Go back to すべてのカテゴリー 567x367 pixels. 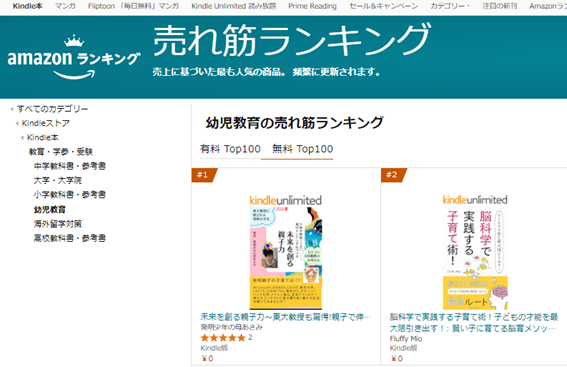52,109
